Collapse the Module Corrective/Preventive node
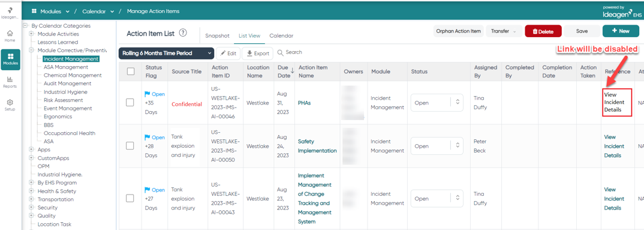The height and width of the screenshot is (230, 644). (31, 50)
